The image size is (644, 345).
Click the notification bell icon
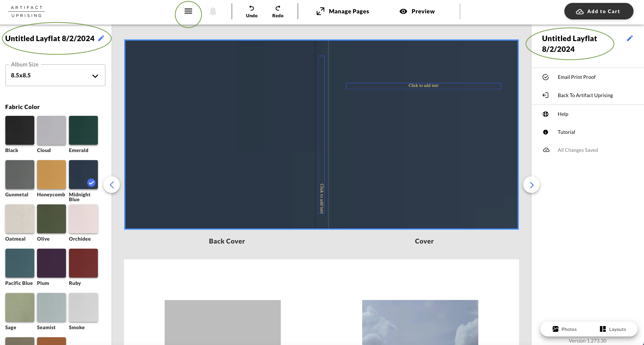pyautogui.click(x=213, y=11)
